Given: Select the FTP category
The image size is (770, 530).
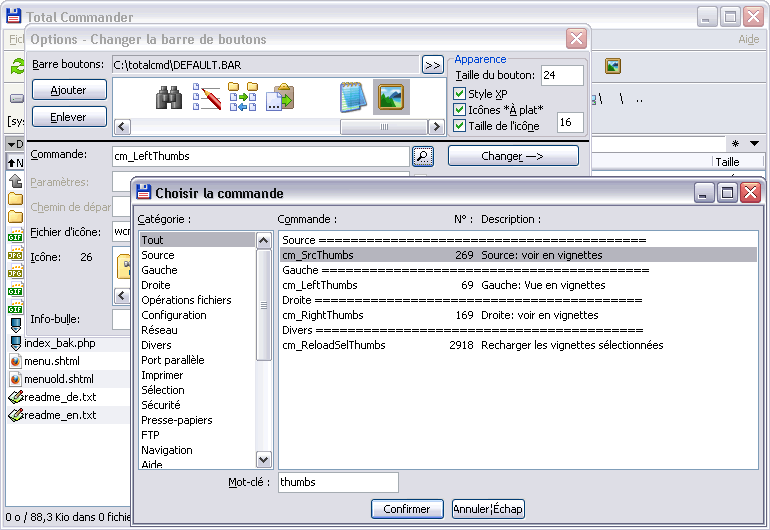Looking at the screenshot, I should coord(197,435).
